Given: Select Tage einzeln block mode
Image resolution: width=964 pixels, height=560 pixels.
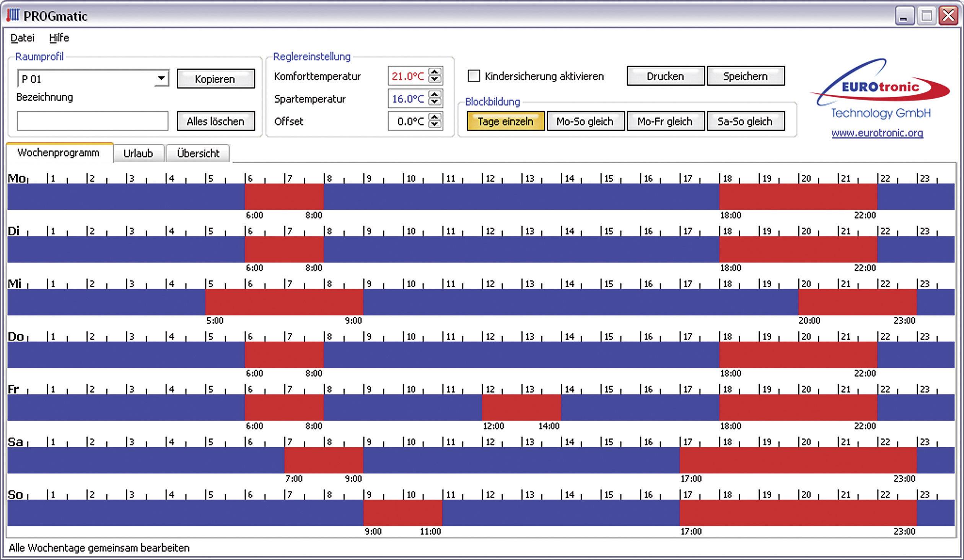Looking at the screenshot, I should point(505,121).
